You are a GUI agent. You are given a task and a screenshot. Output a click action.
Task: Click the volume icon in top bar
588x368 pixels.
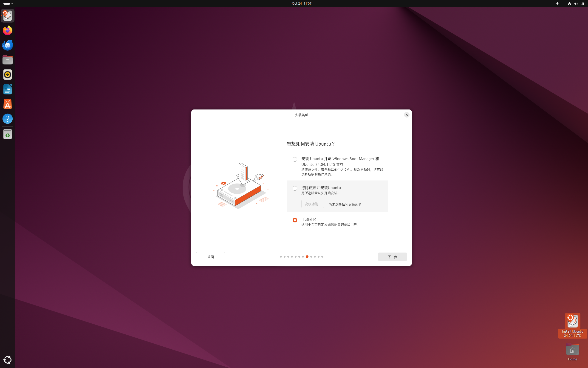[576, 3]
